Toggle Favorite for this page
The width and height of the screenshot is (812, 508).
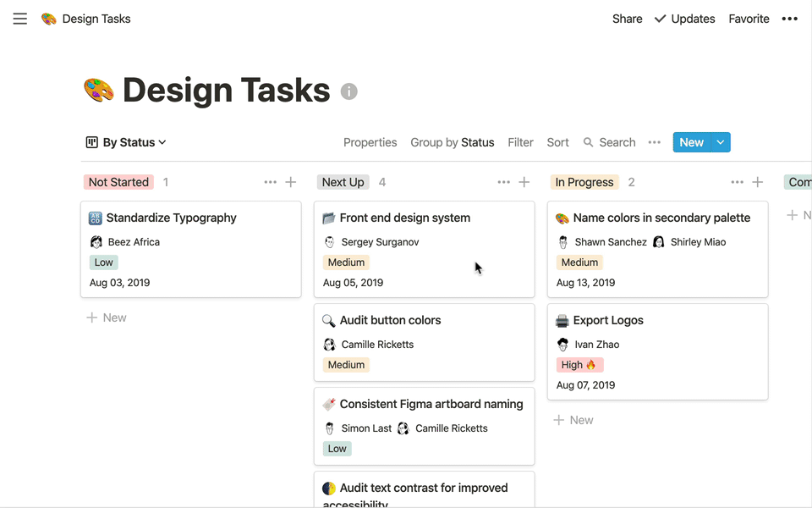(x=749, y=19)
